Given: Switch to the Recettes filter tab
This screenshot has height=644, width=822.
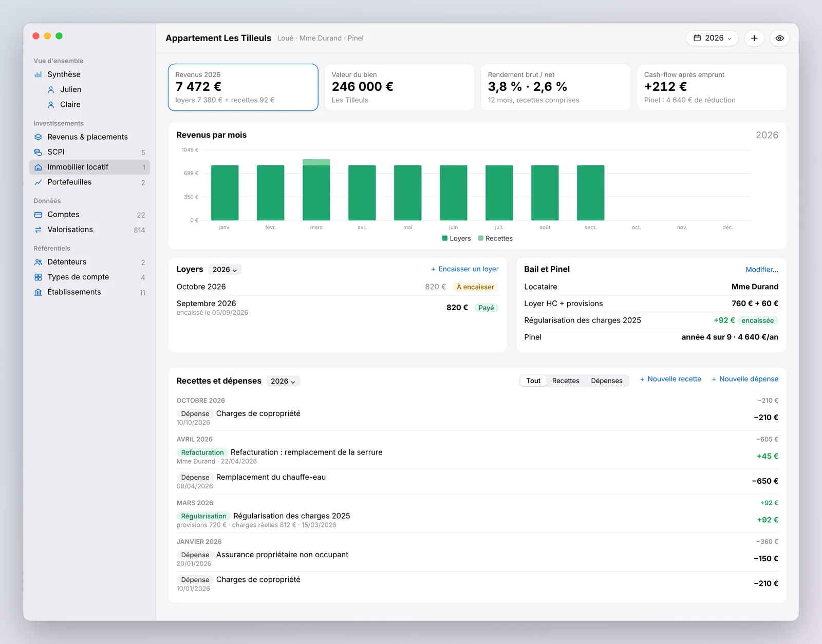Looking at the screenshot, I should (566, 381).
